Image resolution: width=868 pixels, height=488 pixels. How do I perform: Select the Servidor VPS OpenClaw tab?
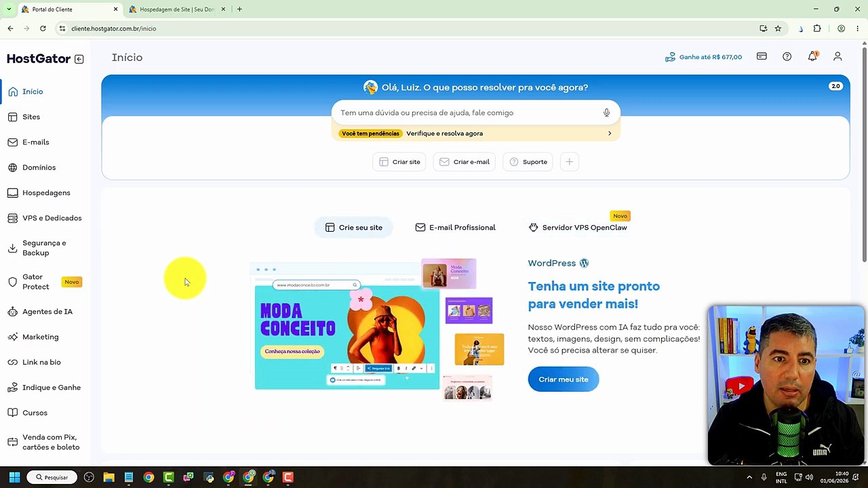click(578, 228)
